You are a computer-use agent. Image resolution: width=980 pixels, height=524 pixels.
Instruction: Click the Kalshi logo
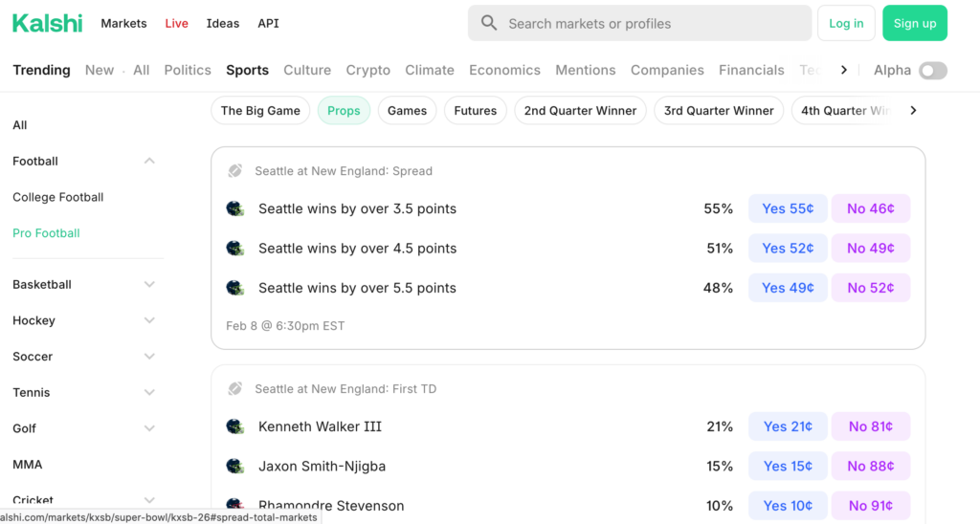click(x=48, y=23)
